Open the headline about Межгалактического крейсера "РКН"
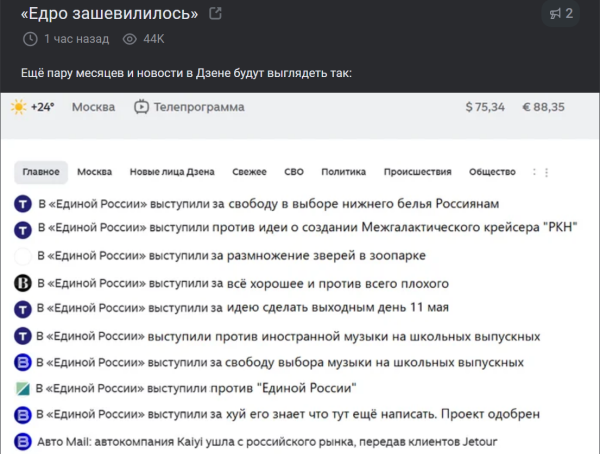This screenshot has width=600, height=454. pyautogui.click(x=307, y=227)
